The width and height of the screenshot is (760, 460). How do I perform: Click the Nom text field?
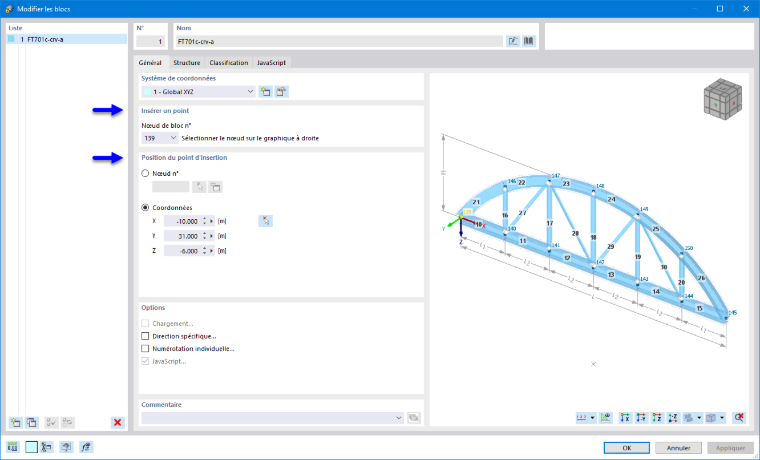click(338, 41)
